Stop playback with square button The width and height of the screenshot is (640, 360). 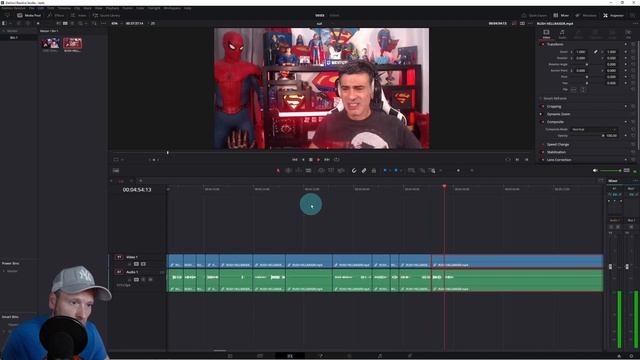point(311,160)
